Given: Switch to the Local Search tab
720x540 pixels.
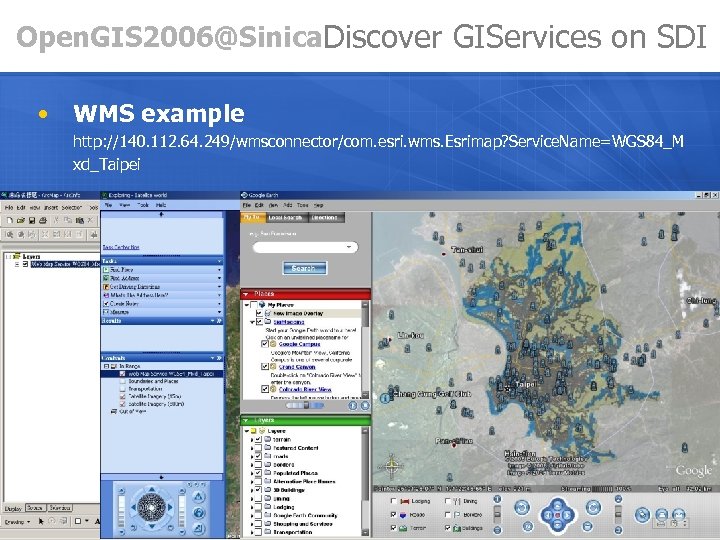Looking at the screenshot, I should (x=285, y=218).
